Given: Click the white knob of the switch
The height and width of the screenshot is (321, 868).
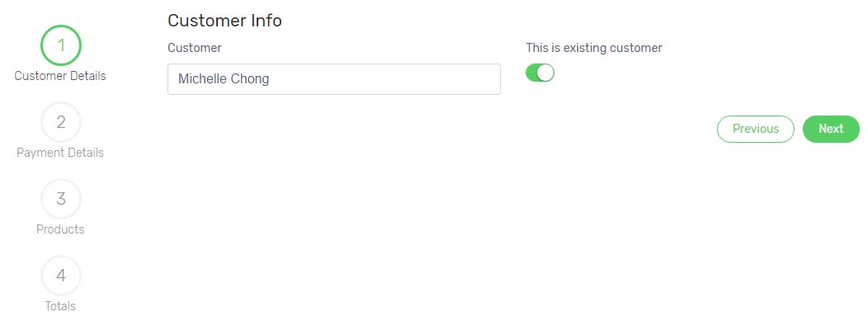Looking at the screenshot, I should (545, 73).
